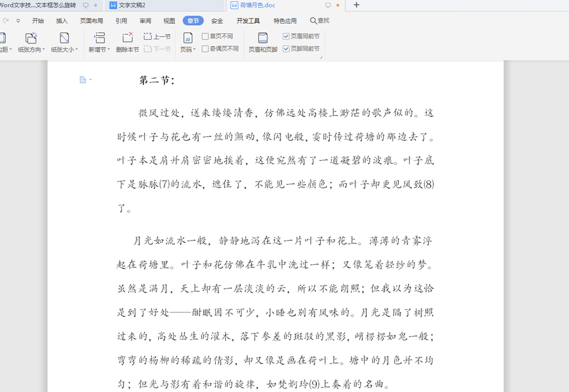Image resolution: width=569 pixels, height=392 pixels.
Task: Select the 章节 ribbon tab
Action: [x=193, y=21]
